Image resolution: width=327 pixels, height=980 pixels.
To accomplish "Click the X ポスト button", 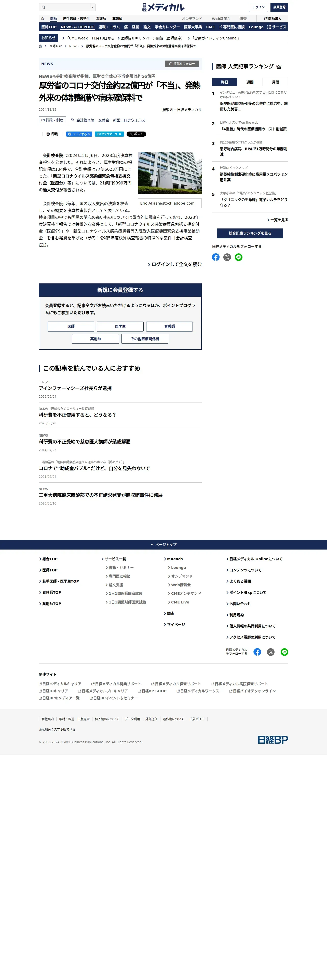I will click(136, 134).
